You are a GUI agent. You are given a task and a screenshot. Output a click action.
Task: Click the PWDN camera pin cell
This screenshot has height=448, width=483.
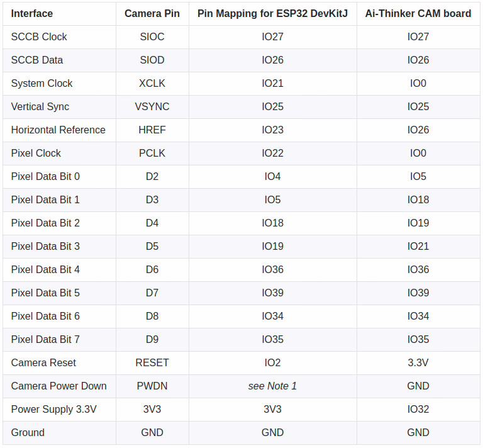click(x=152, y=386)
